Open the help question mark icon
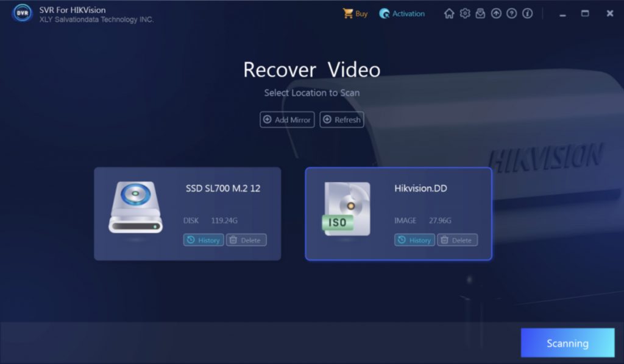 pyautogui.click(x=511, y=13)
